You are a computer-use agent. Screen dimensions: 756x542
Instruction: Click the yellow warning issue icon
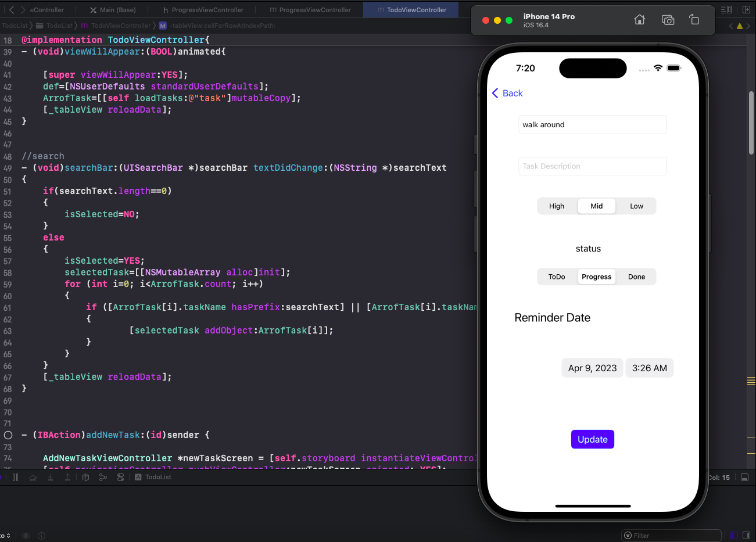click(740, 26)
